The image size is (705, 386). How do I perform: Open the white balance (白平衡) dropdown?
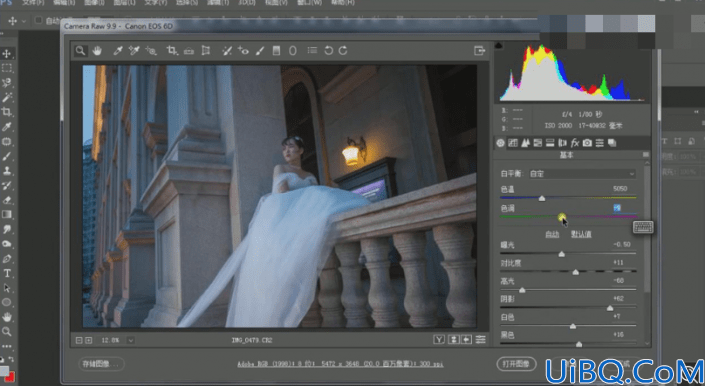(582, 173)
